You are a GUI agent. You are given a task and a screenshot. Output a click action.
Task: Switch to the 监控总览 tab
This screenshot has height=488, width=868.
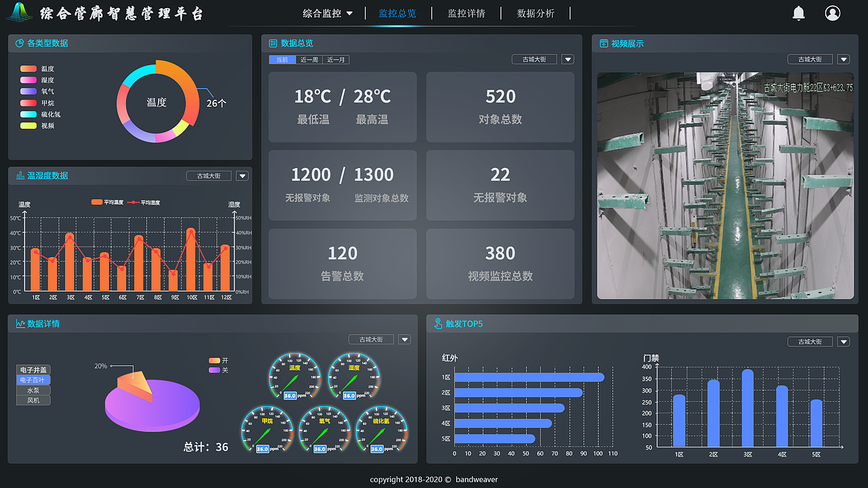pyautogui.click(x=397, y=14)
